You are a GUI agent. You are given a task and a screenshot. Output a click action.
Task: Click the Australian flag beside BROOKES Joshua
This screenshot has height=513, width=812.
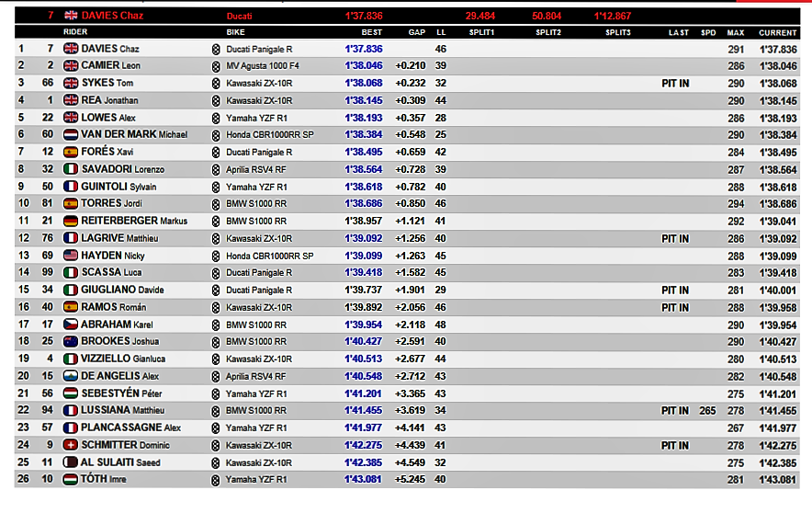coord(71,341)
